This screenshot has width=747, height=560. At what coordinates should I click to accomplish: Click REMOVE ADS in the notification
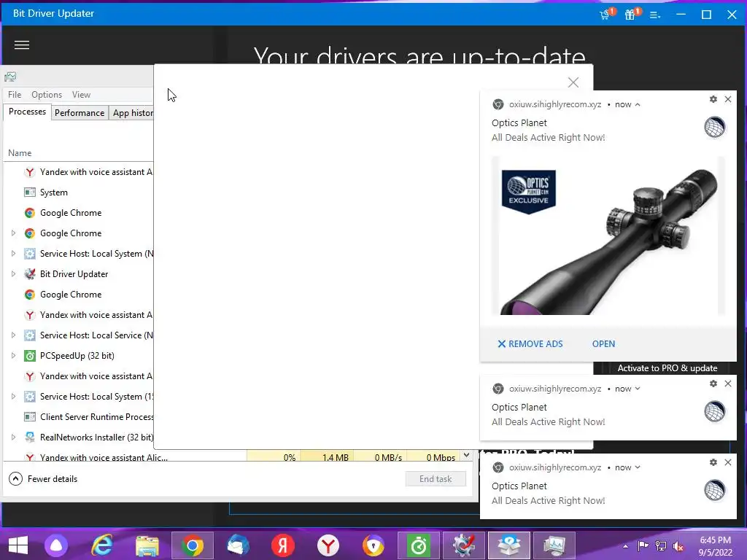tap(530, 344)
